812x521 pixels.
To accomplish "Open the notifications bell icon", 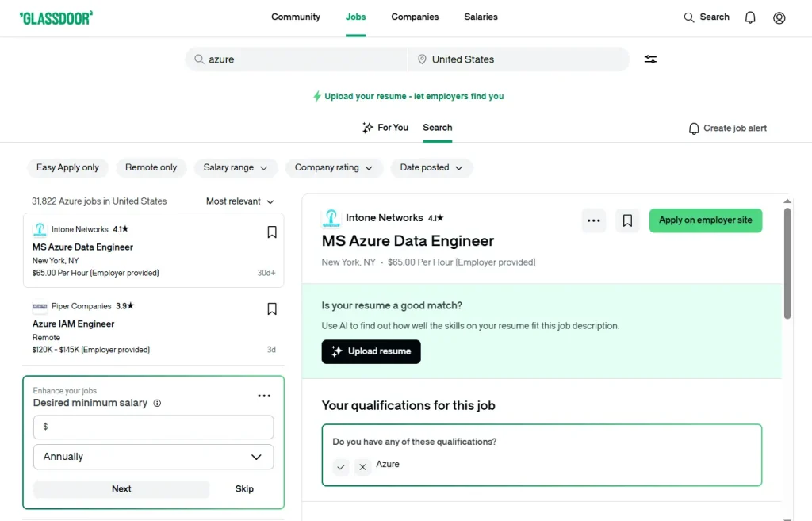I will pos(750,17).
